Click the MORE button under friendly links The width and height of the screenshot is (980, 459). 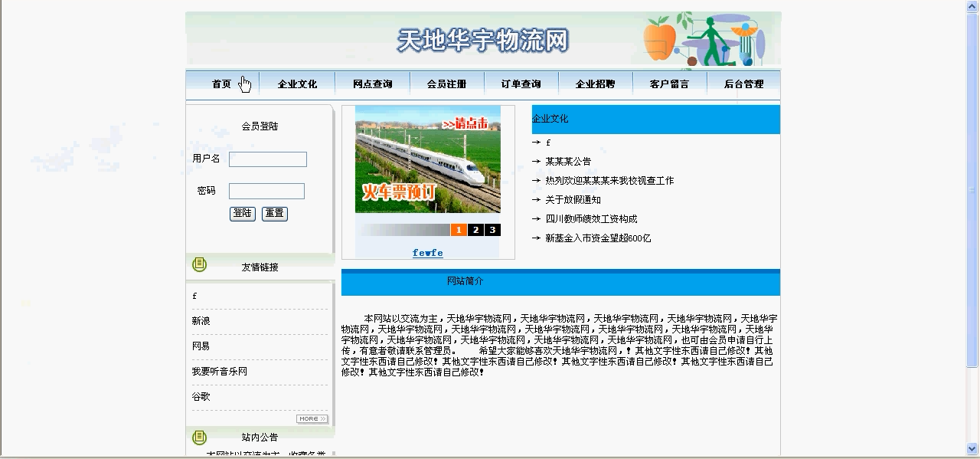pyautogui.click(x=312, y=419)
